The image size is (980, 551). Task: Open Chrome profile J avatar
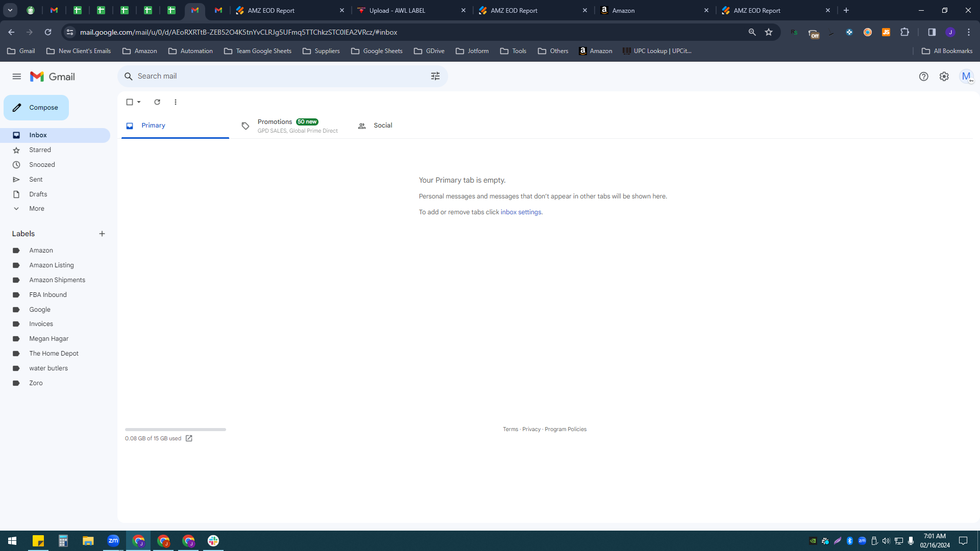tap(950, 32)
